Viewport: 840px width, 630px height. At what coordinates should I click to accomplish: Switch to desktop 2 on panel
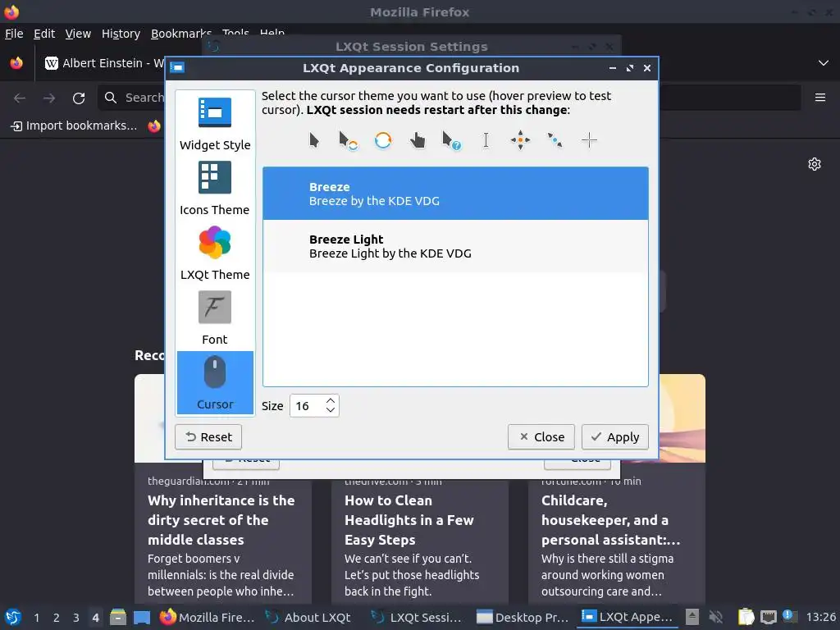click(x=57, y=618)
